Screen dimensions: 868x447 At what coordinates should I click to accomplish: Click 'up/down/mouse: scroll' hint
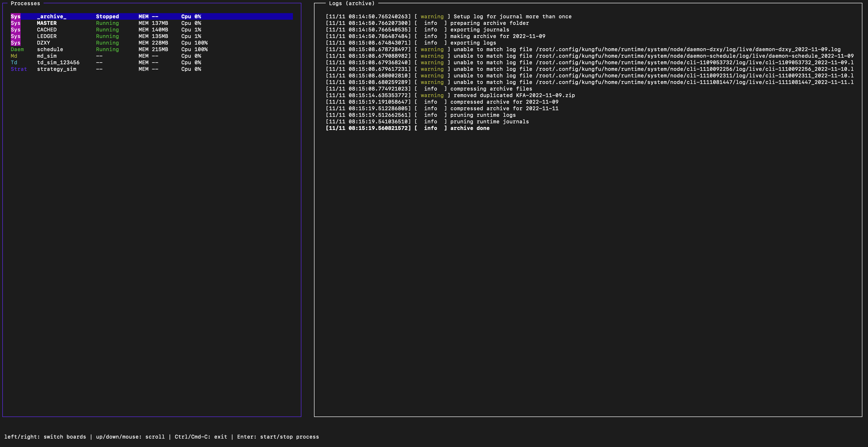click(x=130, y=437)
